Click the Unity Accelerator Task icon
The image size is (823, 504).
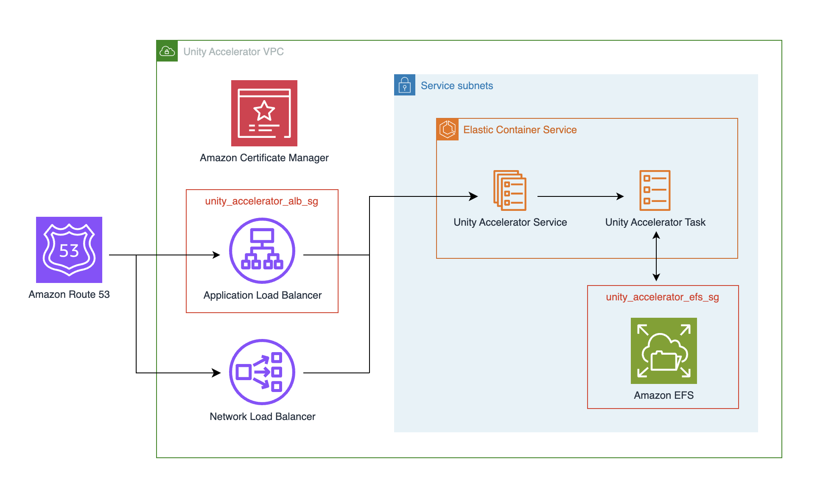click(x=655, y=191)
